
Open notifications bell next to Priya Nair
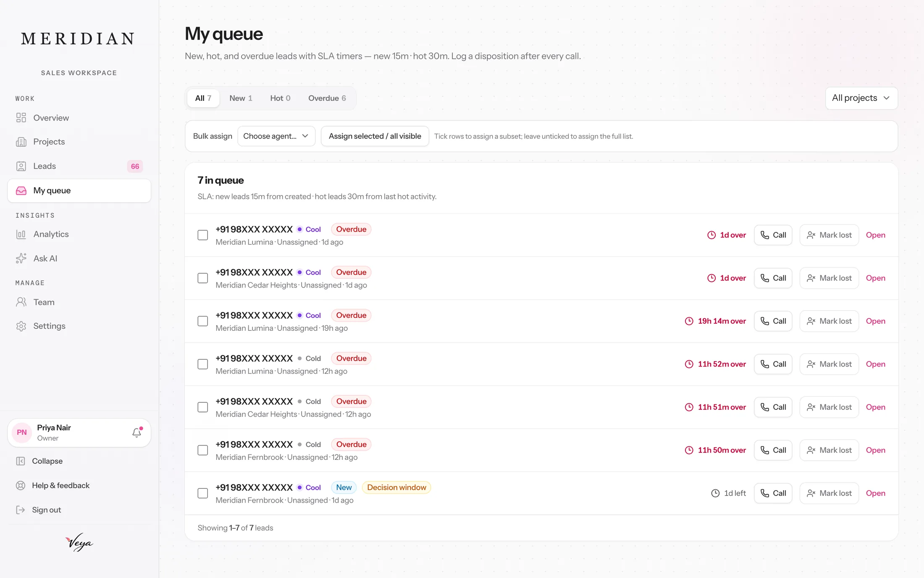(137, 432)
